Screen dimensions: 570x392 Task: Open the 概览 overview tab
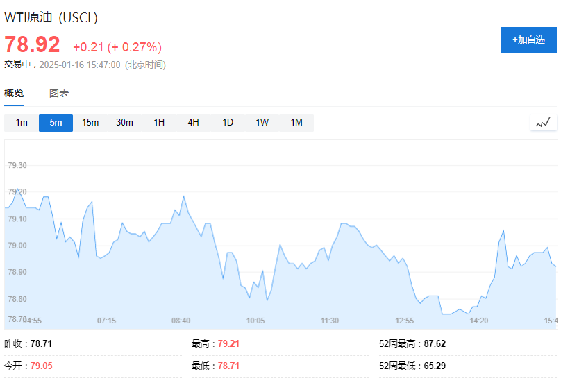(14, 94)
